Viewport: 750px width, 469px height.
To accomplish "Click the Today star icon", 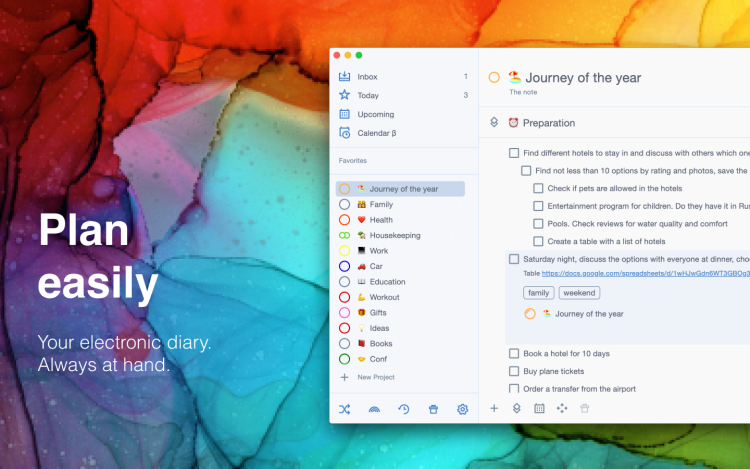I will click(x=344, y=95).
